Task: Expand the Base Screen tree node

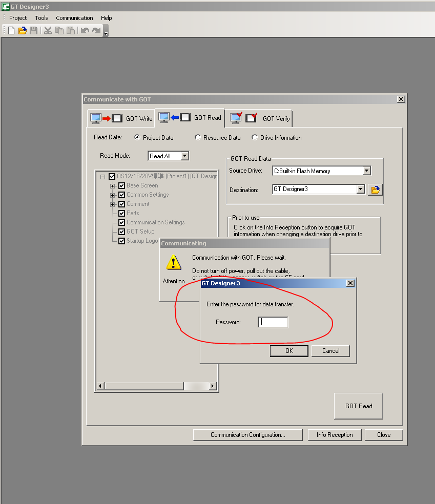Action: [x=112, y=186]
